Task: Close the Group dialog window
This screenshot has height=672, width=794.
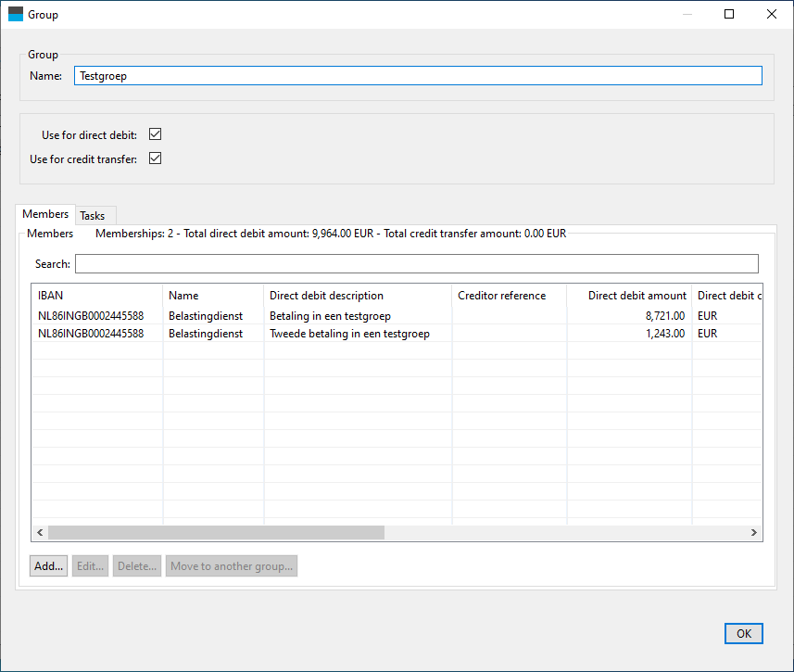Action: click(x=771, y=14)
